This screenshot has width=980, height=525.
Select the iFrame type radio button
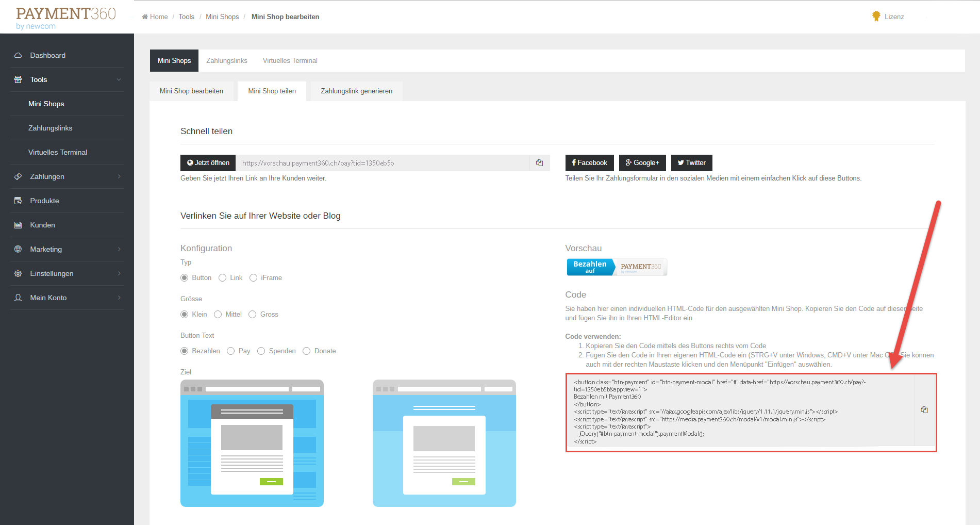click(x=253, y=278)
